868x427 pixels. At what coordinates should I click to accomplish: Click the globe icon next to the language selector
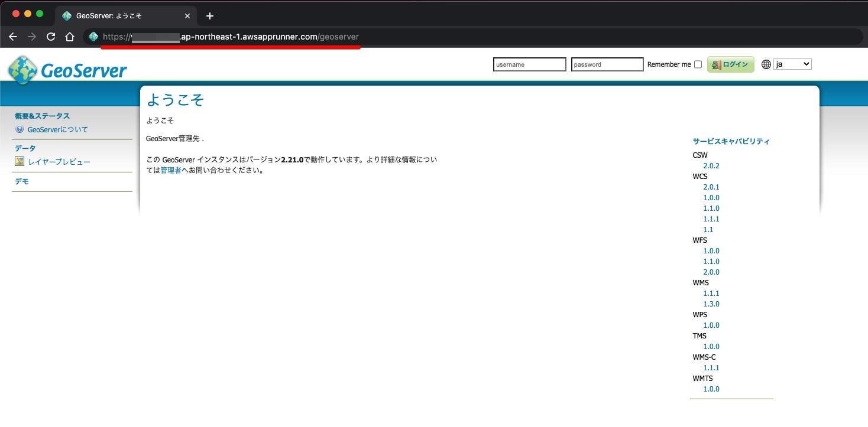coord(766,64)
